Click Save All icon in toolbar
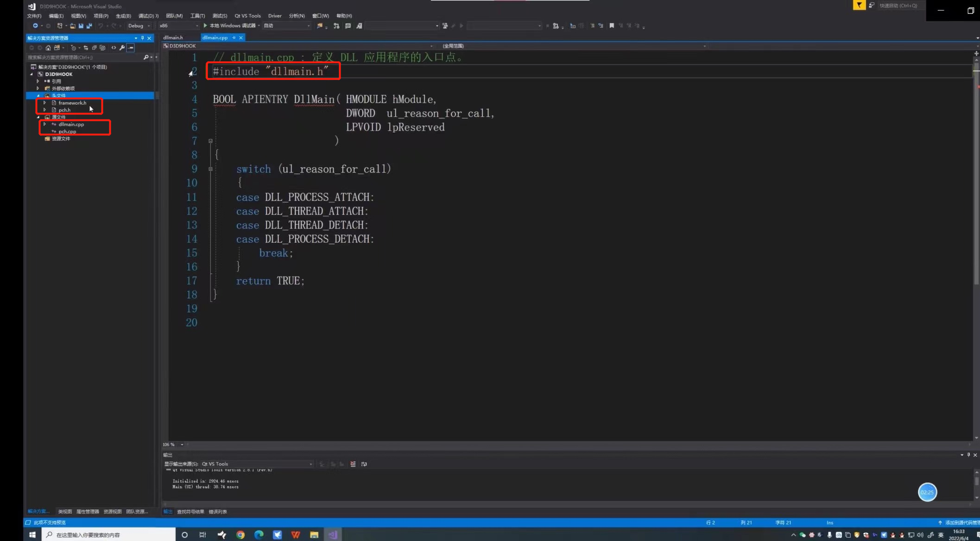 (x=89, y=26)
